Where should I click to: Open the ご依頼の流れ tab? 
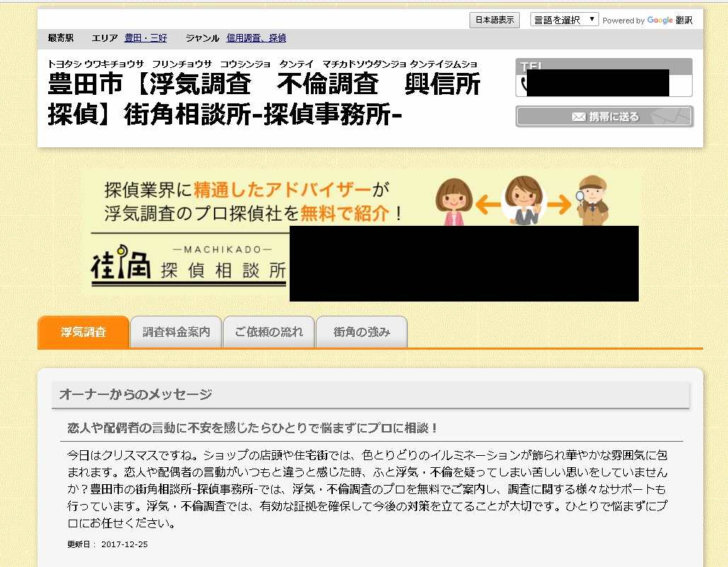[x=268, y=332]
